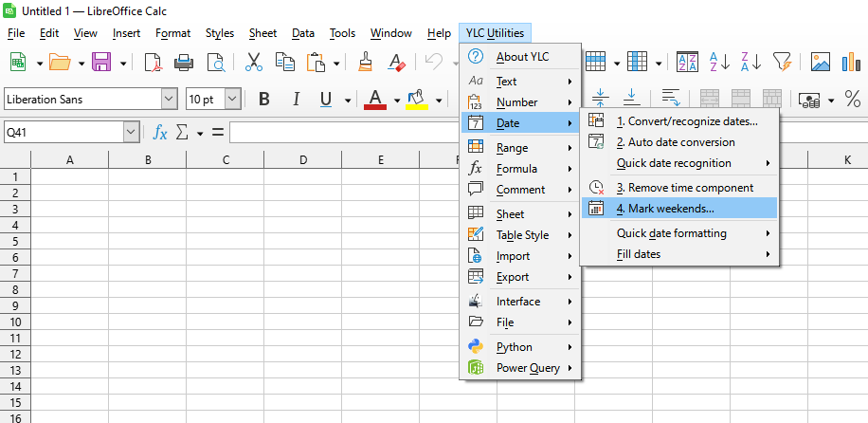Click the Sort Ascending icon
868x423 pixels.
coord(719,63)
